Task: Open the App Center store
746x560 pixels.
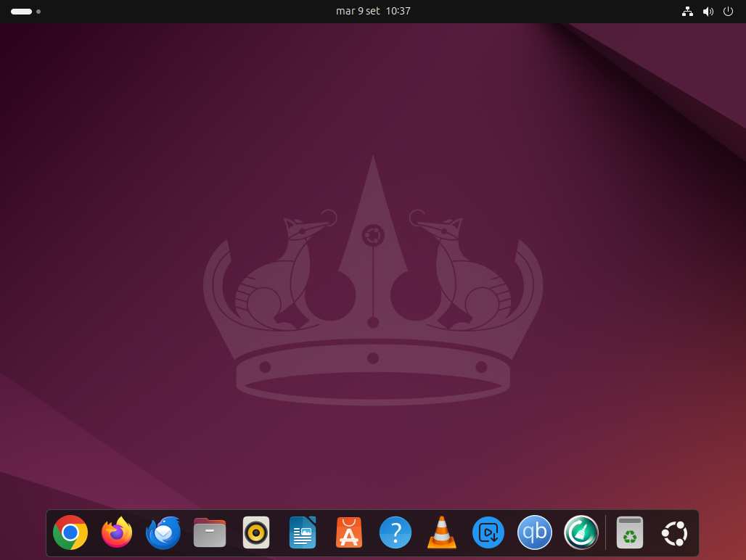Action: [x=349, y=532]
